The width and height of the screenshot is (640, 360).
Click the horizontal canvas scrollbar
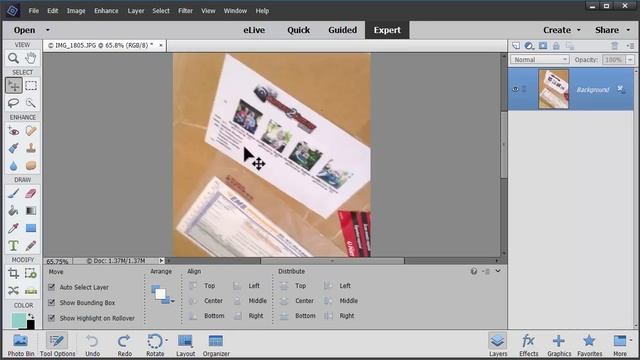[x=332, y=260]
